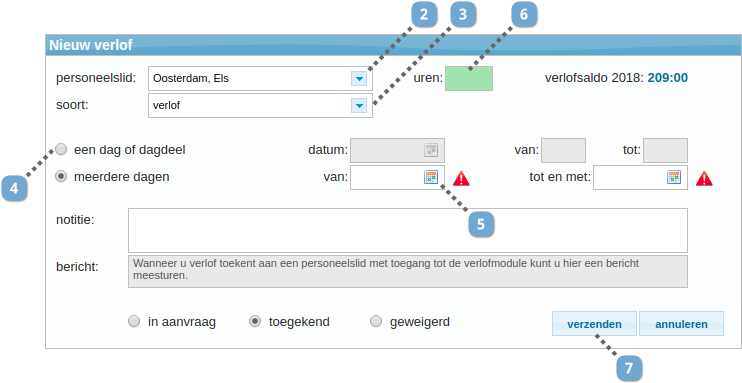Image resolution: width=742 pixels, height=383 pixels.
Task: Click annotation marker number 4
Action: [x=14, y=189]
